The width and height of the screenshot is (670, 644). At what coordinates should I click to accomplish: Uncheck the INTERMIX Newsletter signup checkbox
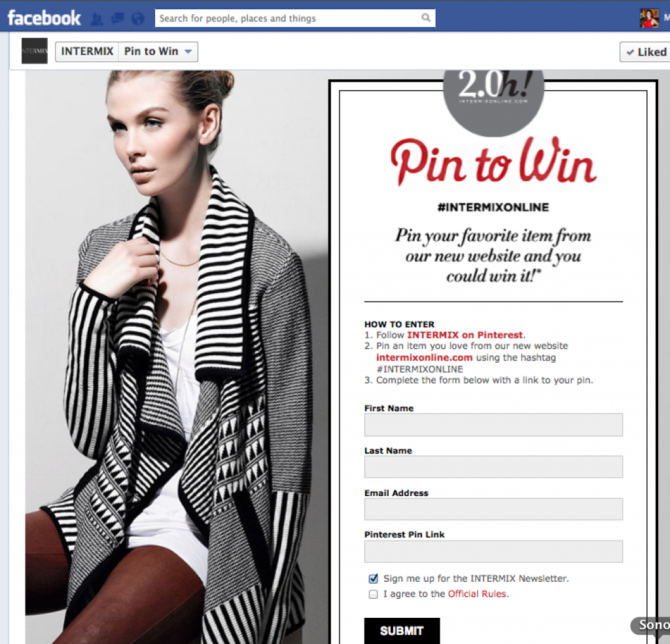pyautogui.click(x=374, y=579)
